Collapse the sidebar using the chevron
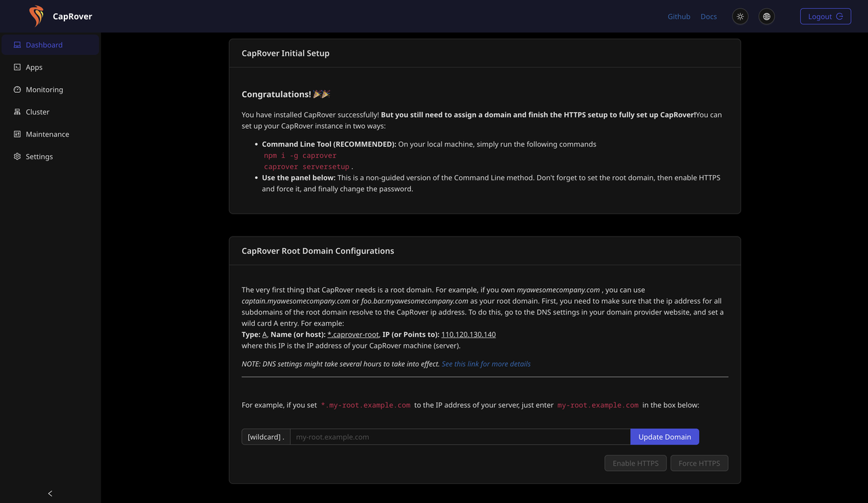The image size is (868, 503). tap(49, 493)
